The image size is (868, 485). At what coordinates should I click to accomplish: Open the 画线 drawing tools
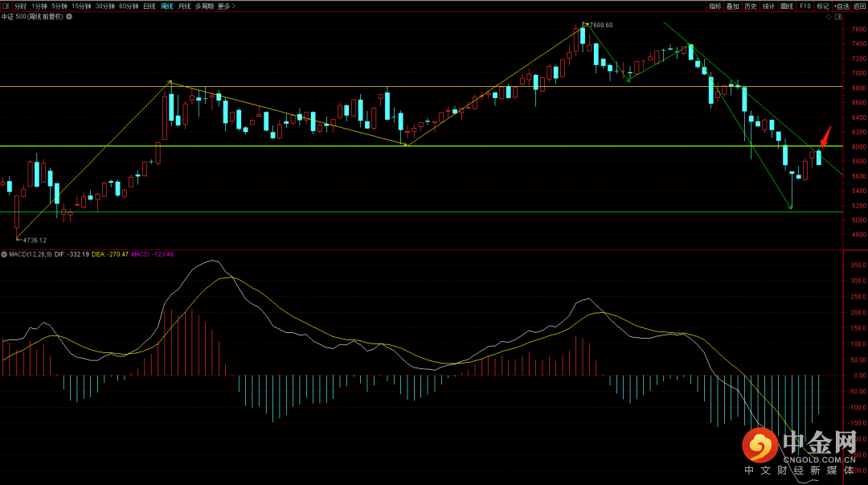[787, 6]
